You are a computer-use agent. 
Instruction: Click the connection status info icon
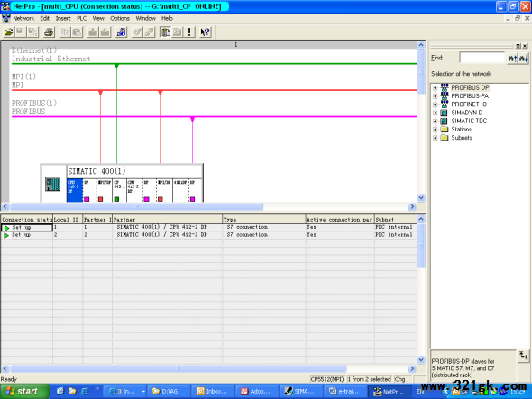[121, 32]
